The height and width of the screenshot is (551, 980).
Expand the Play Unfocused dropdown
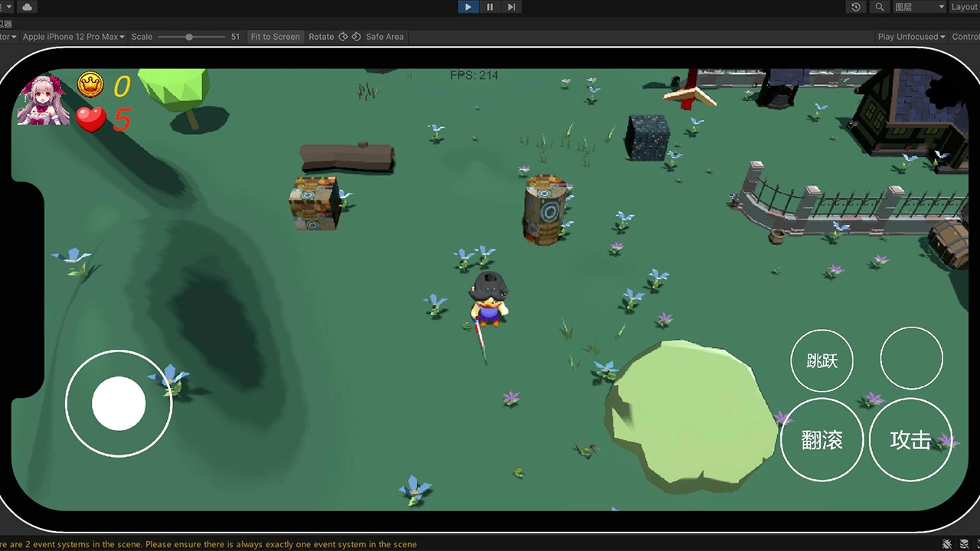tap(911, 37)
